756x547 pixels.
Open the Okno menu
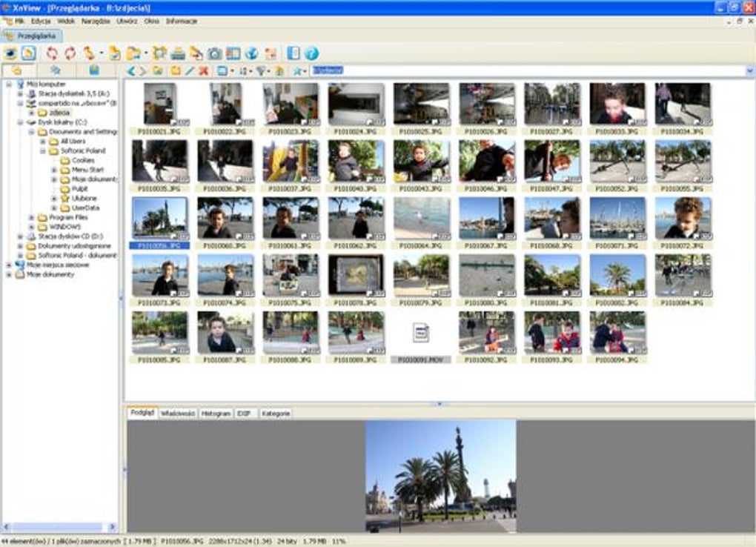(x=151, y=21)
